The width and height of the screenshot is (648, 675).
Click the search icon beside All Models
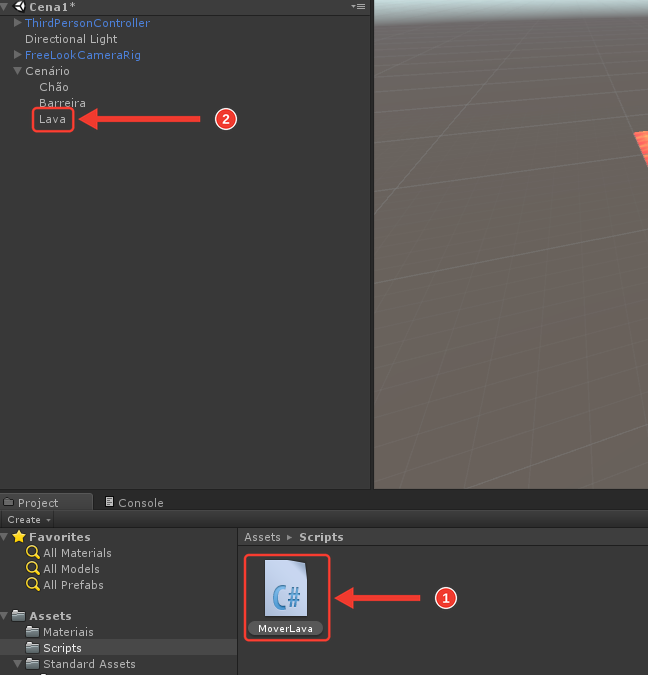click(x=33, y=568)
